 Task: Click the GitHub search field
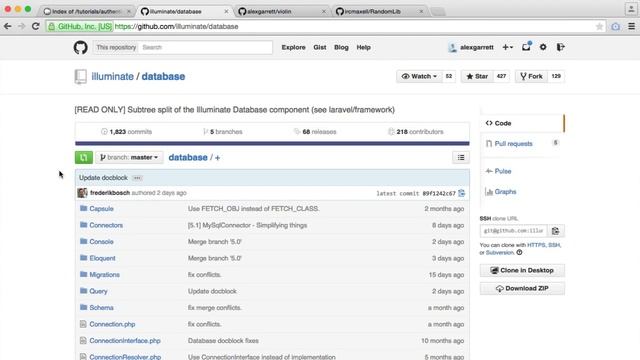(x=205, y=47)
